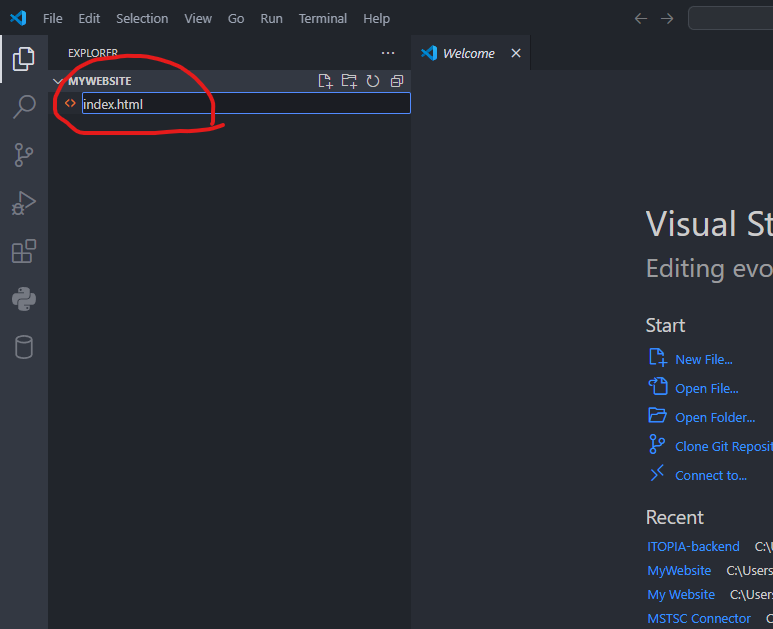Image resolution: width=773 pixels, height=629 pixels.
Task: Click the New File icon in MYWEBSITE header
Action: point(325,81)
